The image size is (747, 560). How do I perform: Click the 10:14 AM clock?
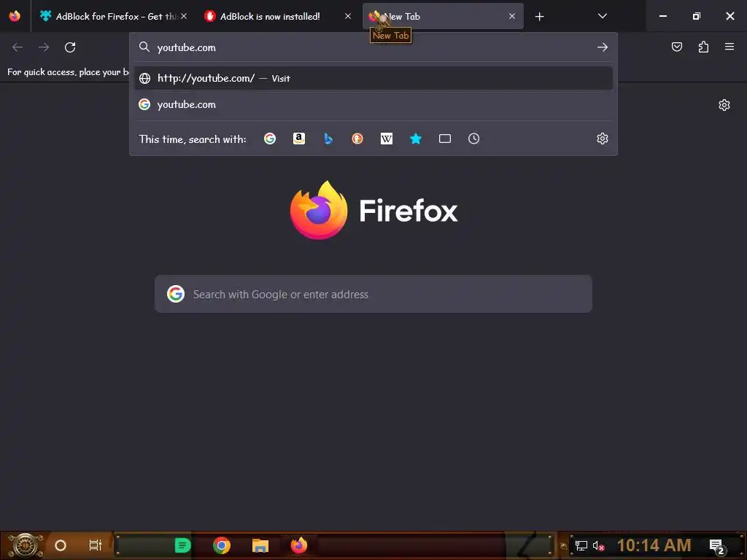click(x=654, y=545)
